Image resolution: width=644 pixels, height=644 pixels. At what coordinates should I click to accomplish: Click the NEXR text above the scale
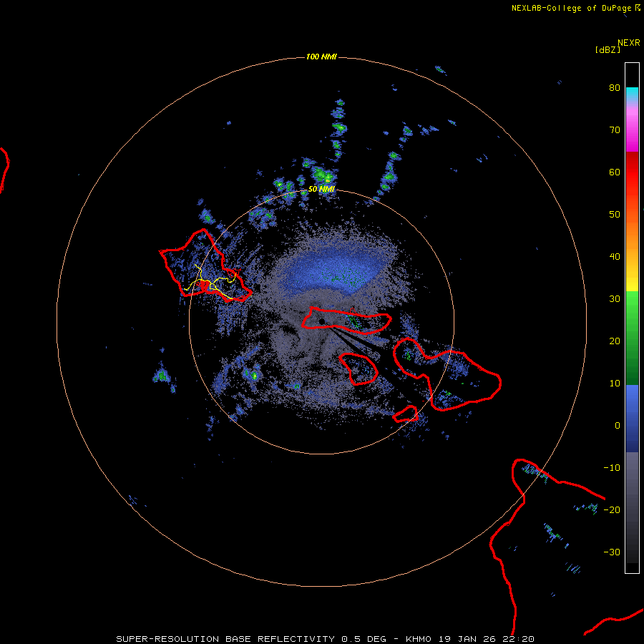pyautogui.click(x=628, y=43)
